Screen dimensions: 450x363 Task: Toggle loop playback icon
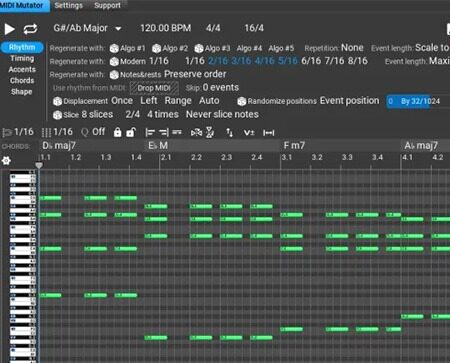30,29
